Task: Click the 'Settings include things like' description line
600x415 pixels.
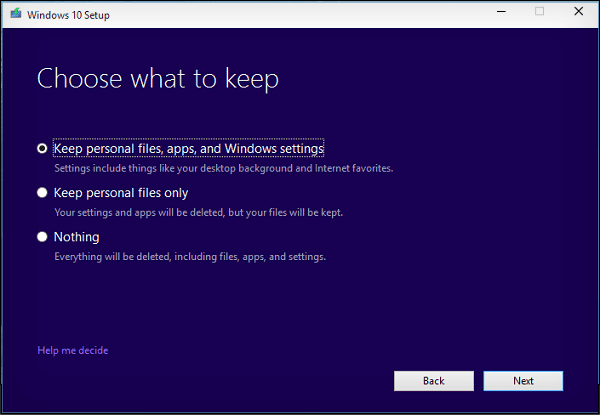Action: 223,168
